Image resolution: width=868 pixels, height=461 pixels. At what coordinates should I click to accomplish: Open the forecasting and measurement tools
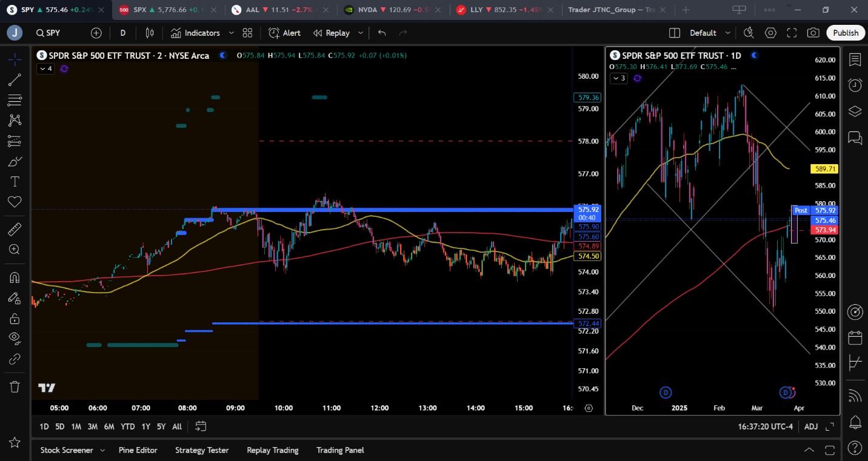pos(15,141)
